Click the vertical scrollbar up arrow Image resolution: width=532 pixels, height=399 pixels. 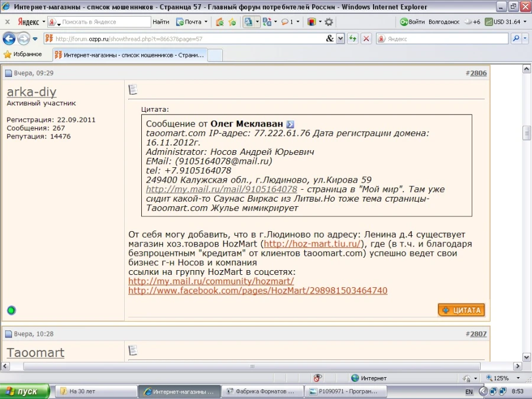(x=526, y=69)
